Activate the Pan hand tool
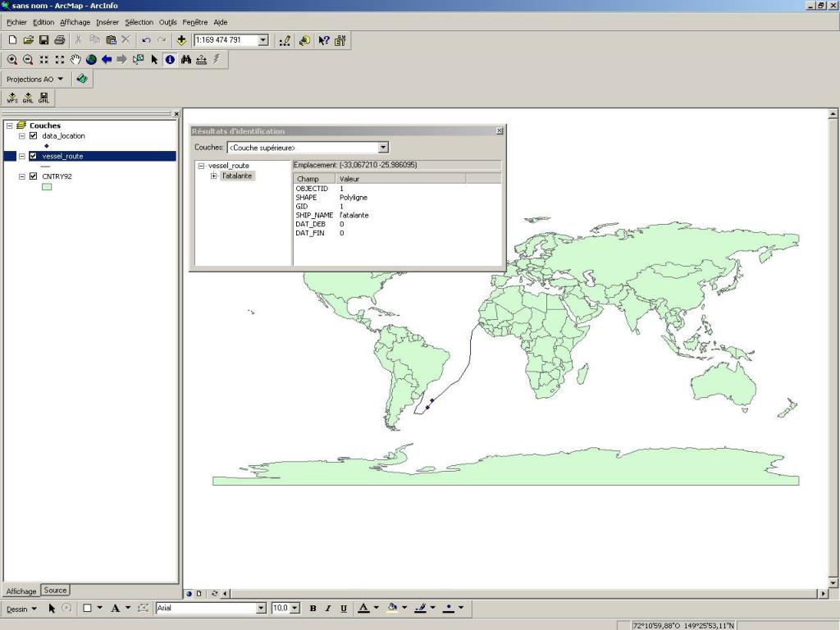The image size is (840, 630). [x=76, y=59]
